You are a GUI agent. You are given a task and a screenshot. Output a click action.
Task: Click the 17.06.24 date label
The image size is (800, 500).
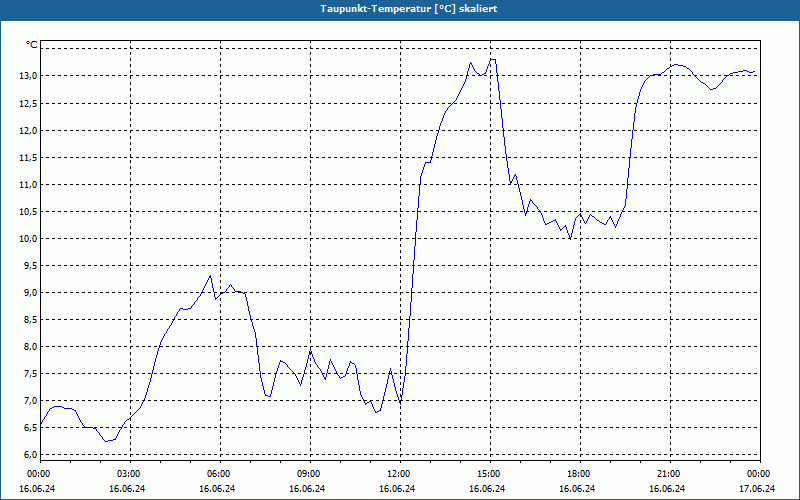tap(757, 489)
